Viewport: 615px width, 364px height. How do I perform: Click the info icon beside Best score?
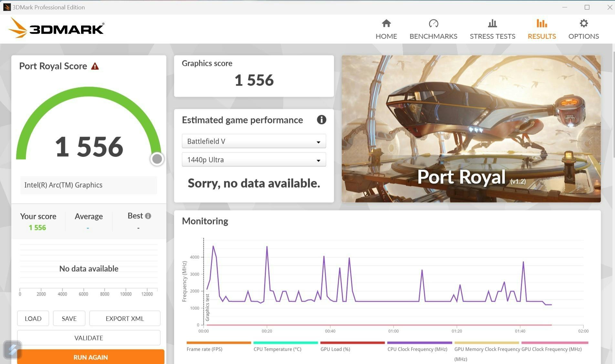(148, 216)
